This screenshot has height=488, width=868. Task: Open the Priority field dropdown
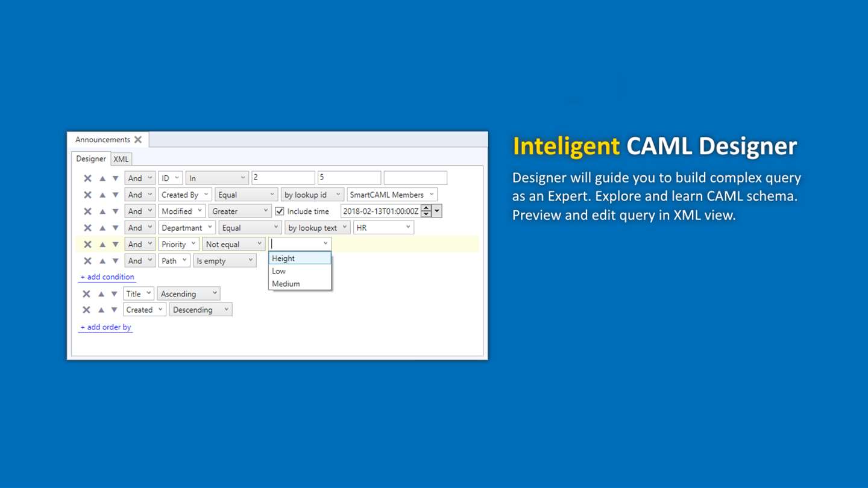pos(178,245)
